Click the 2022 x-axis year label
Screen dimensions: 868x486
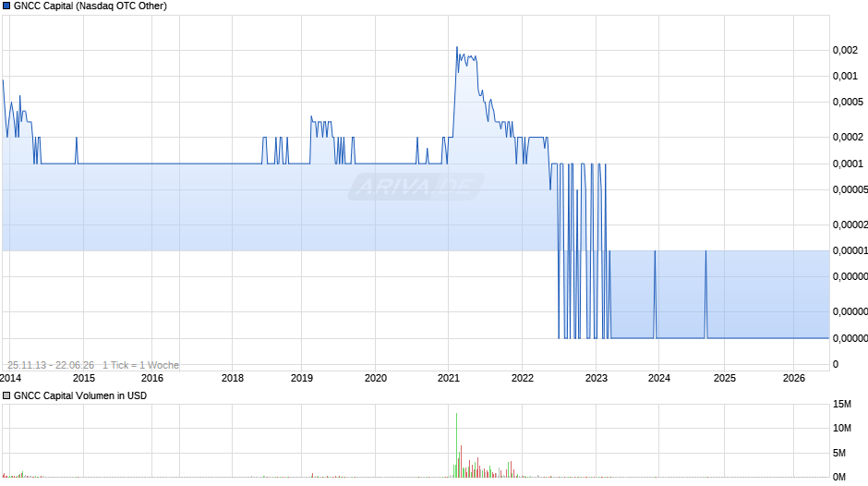523,378
